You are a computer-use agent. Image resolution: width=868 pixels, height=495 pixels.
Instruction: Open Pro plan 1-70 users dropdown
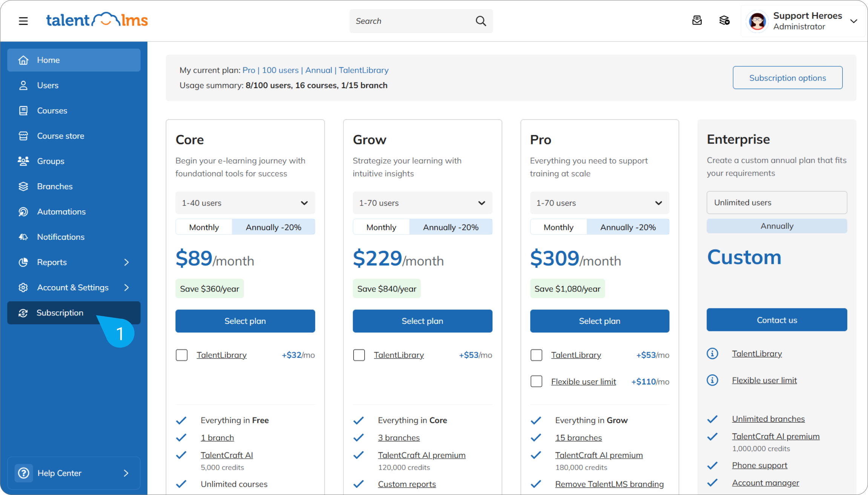(x=600, y=203)
